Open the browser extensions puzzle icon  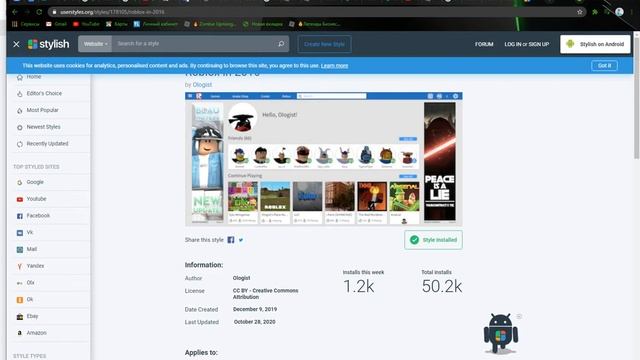coord(595,12)
